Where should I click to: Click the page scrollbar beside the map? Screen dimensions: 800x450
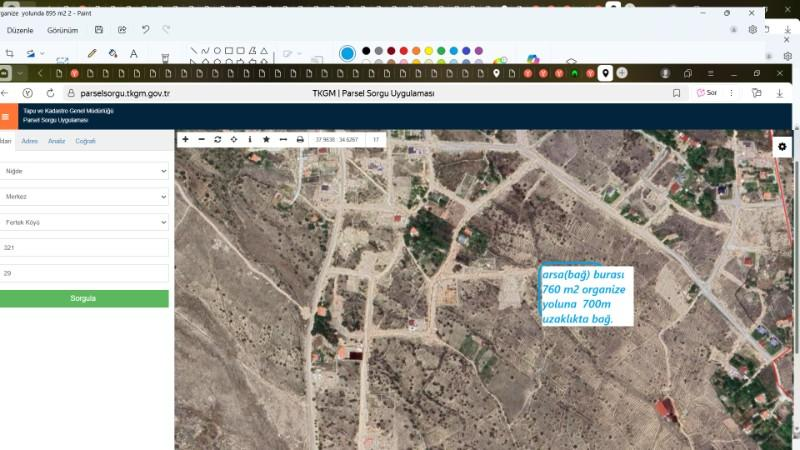796,255
